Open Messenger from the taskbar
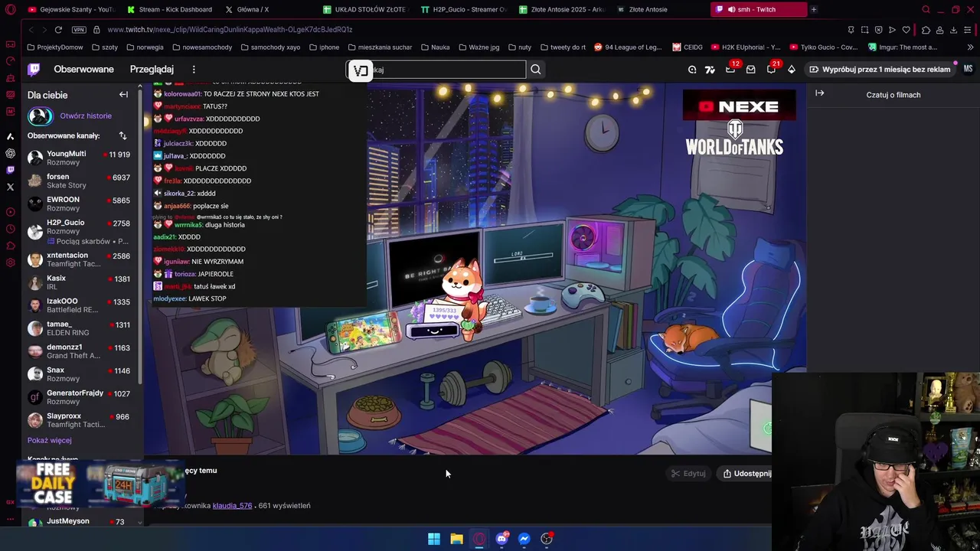Viewport: 980px width, 551px height. (x=524, y=539)
